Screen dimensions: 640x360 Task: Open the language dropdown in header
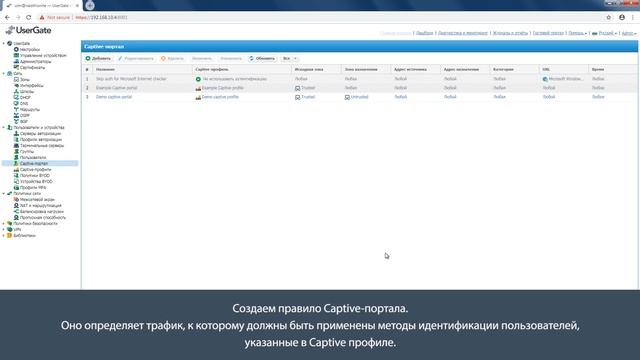604,33
